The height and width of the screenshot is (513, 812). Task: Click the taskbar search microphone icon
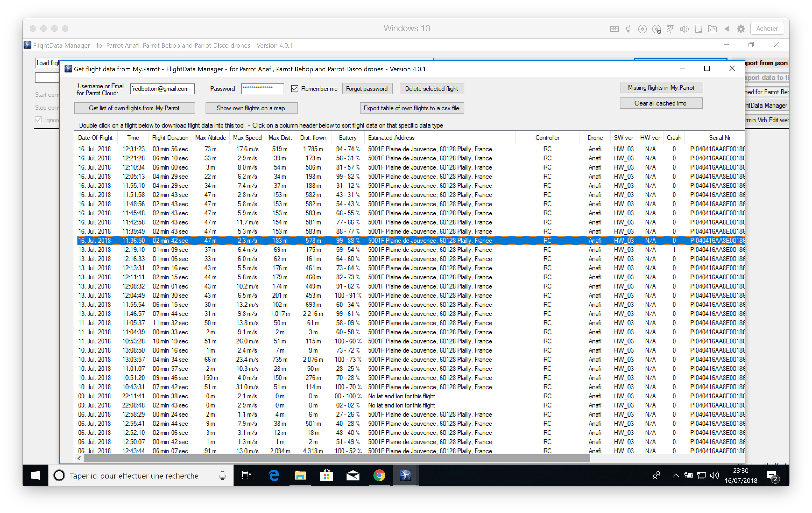point(222,475)
